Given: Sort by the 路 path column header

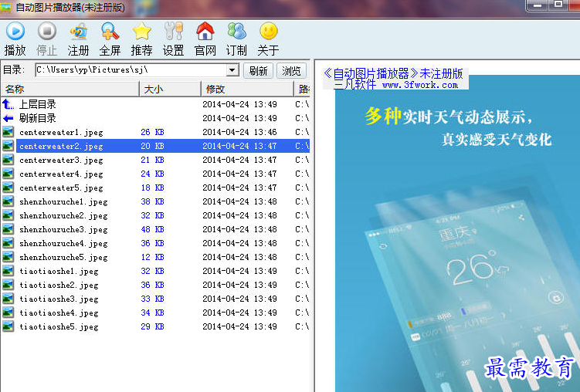Looking at the screenshot, I should click(304, 89).
